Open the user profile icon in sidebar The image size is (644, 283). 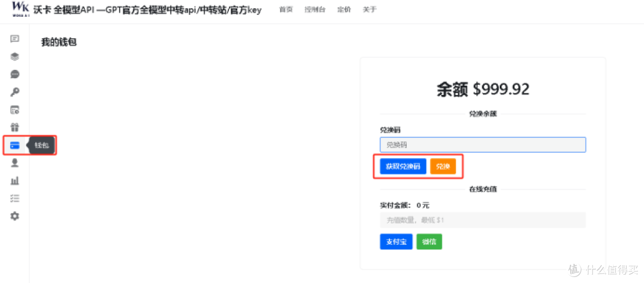15,163
